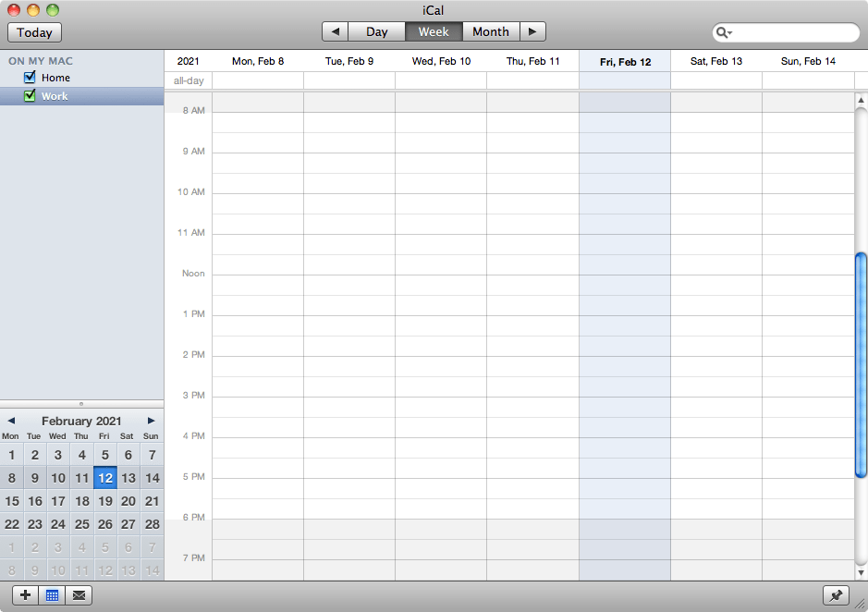Click the search magnifier dropdown icon

(724, 32)
